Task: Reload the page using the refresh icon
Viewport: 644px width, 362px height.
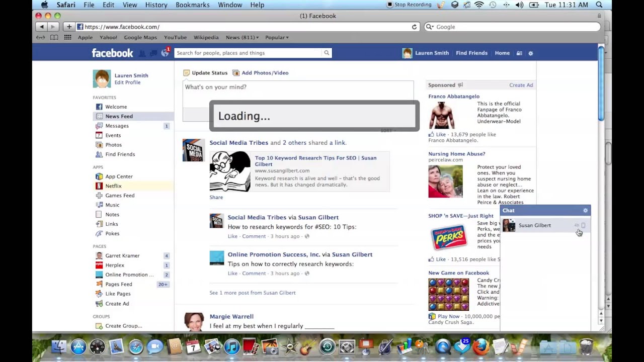Action: pos(414,27)
